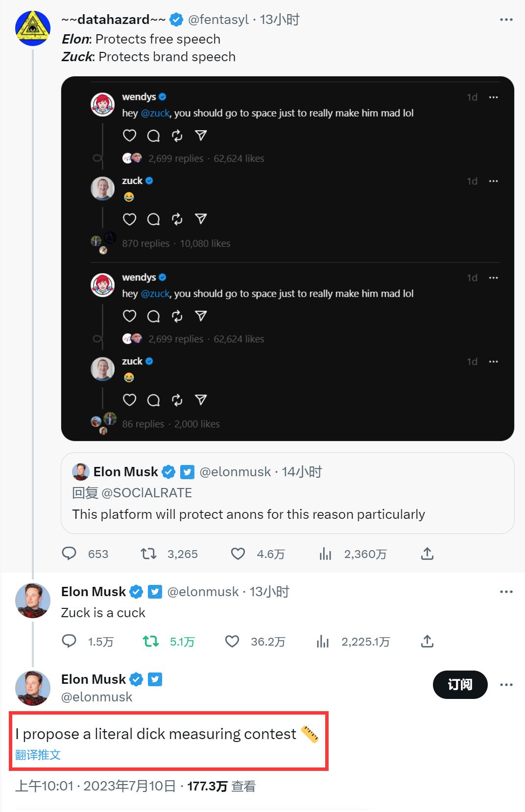The width and height of the screenshot is (525, 812).
Task: Open the datahazard profile avatar
Action: (x=33, y=28)
